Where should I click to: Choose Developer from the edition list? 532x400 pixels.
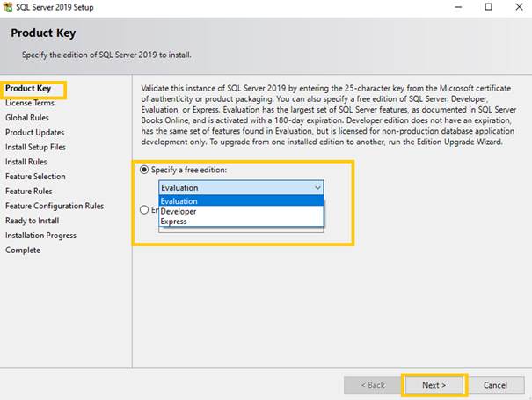[179, 211]
